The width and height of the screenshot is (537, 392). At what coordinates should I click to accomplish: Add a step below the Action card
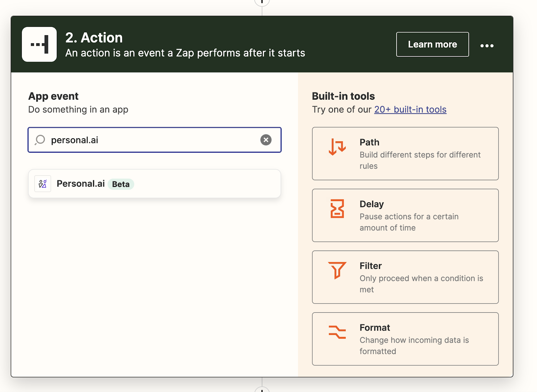(x=262, y=390)
